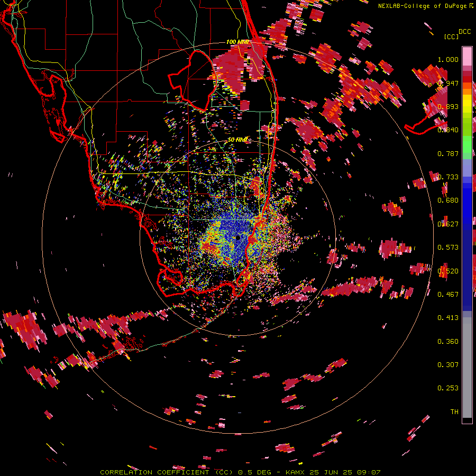Click the black radar site dot at center
Screen dimensions: 476x476
[238, 237]
